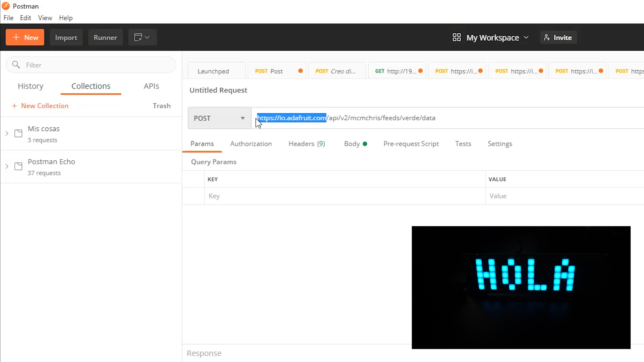Click the Mis cosas collection folder icon
The image size is (644, 362).
18,133
